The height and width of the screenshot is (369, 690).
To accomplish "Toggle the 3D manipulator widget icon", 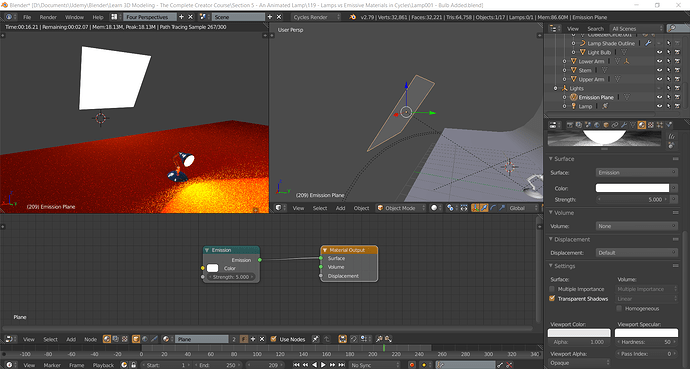I will click(x=476, y=208).
